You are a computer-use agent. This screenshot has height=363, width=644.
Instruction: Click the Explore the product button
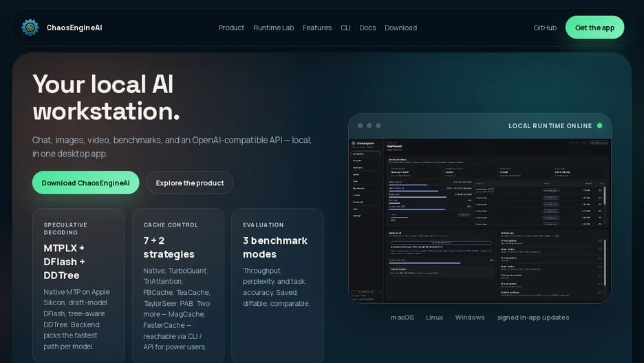pyautogui.click(x=190, y=183)
